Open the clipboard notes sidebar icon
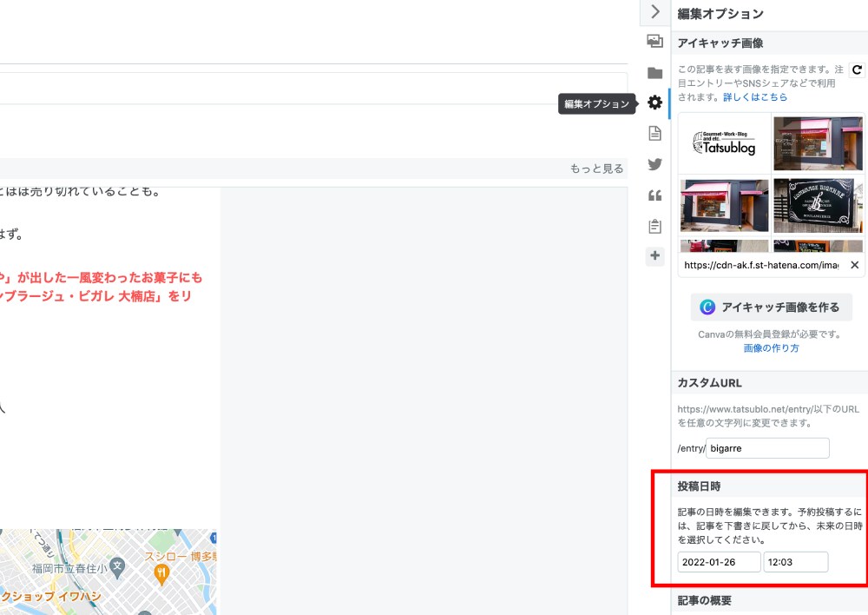The image size is (868, 615). pyautogui.click(x=654, y=226)
